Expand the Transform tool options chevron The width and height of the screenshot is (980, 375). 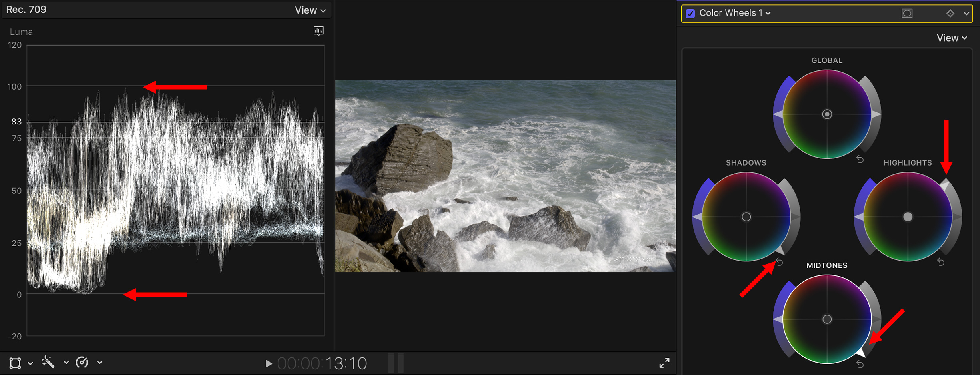(x=30, y=363)
